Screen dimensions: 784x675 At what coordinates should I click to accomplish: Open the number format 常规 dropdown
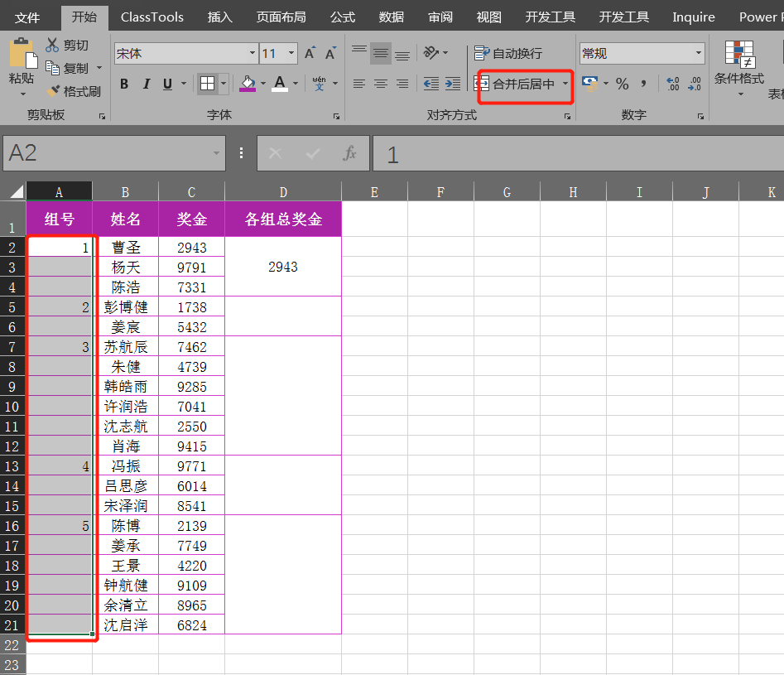[x=699, y=53]
